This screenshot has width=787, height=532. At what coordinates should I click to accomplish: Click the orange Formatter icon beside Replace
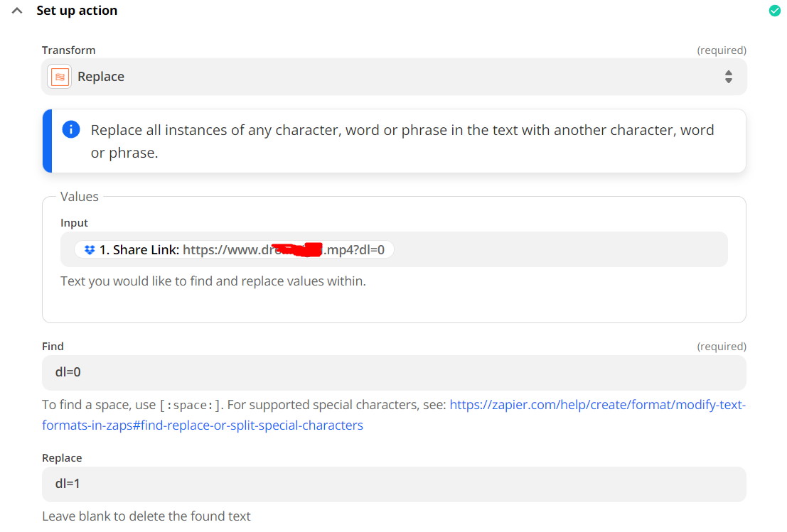click(60, 77)
